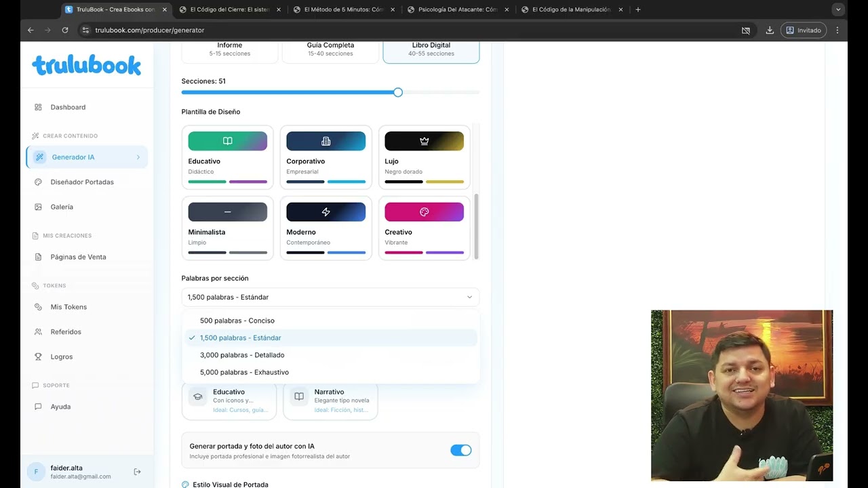Click the Invitado profile button
The width and height of the screenshot is (868, 488).
(x=804, y=30)
